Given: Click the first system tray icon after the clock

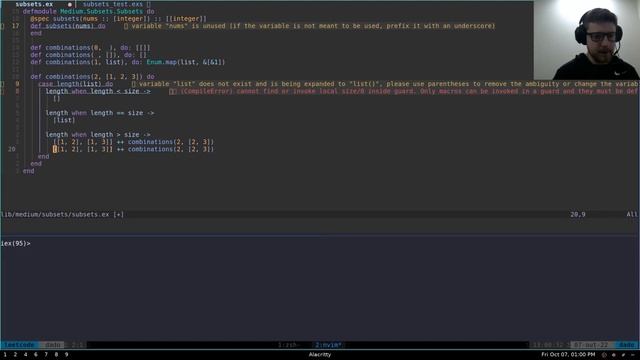Looking at the screenshot, I should [x=604, y=355].
